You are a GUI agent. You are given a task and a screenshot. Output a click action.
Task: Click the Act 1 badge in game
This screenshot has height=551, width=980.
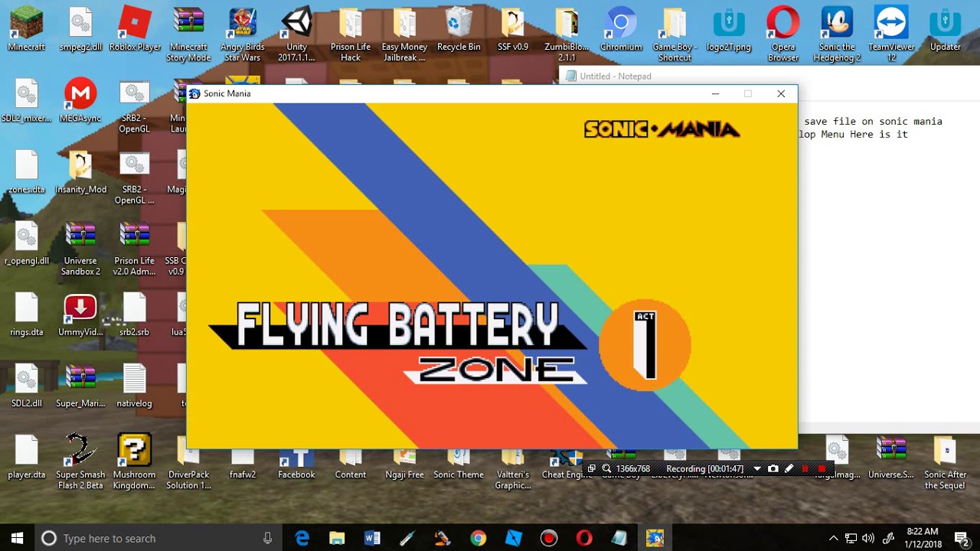(x=645, y=345)
